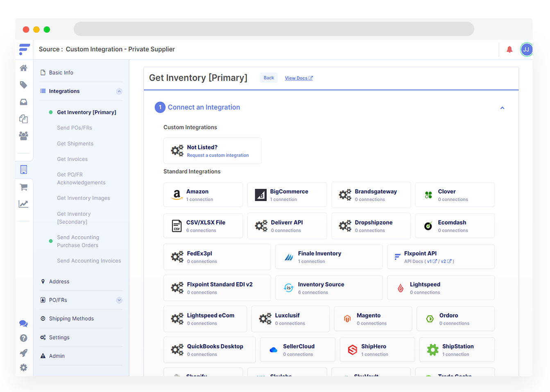Open the documents copy icon in sidebar
The image size is (550, 392).
tap(24, 119)
